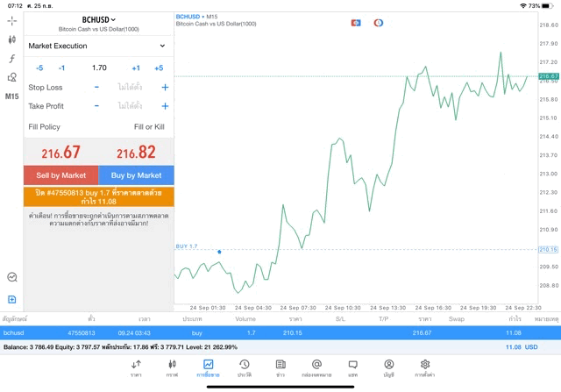Click the 216.67 sell price quote
The height and width of the screenshot is (392, 561).
(x=60, y=153)
